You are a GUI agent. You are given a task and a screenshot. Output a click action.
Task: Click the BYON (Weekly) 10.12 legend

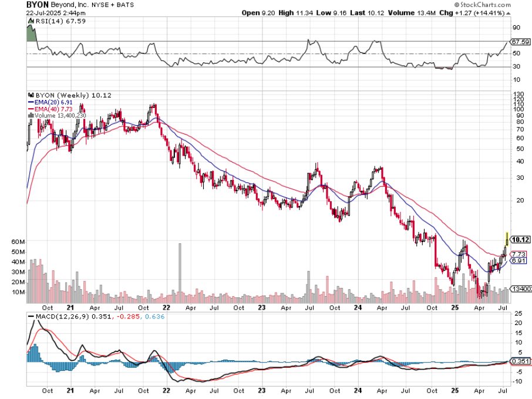pos(73,95)
